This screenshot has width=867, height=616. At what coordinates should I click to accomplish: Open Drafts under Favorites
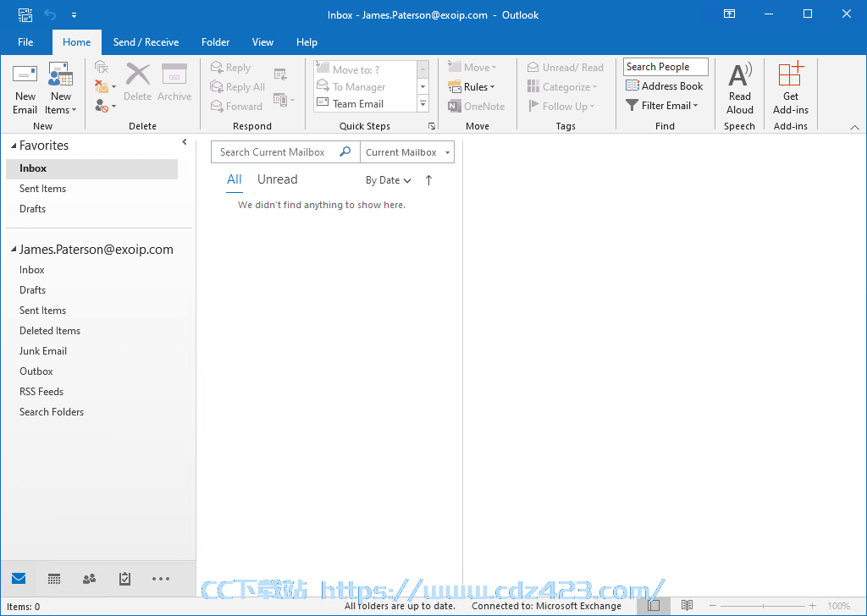tap(91, 209)
